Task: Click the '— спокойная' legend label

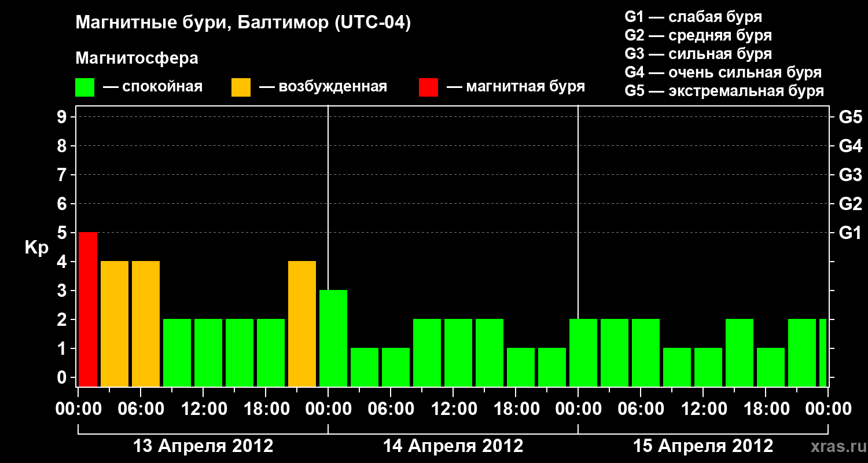Action: coord(153,87)
